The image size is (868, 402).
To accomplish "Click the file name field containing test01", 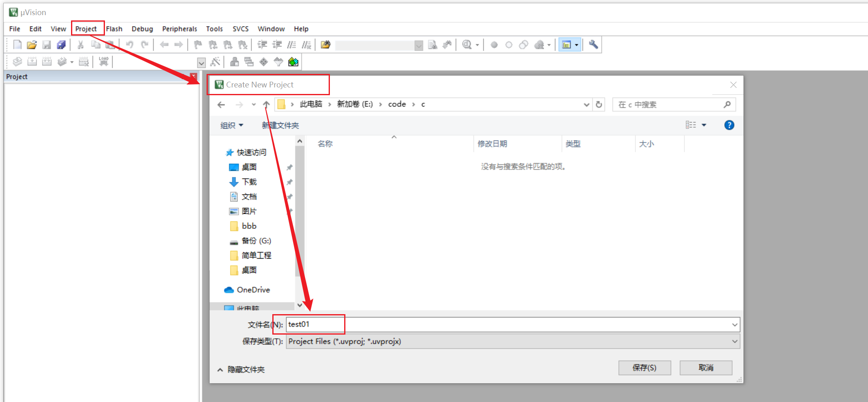I will pos(506,324).
